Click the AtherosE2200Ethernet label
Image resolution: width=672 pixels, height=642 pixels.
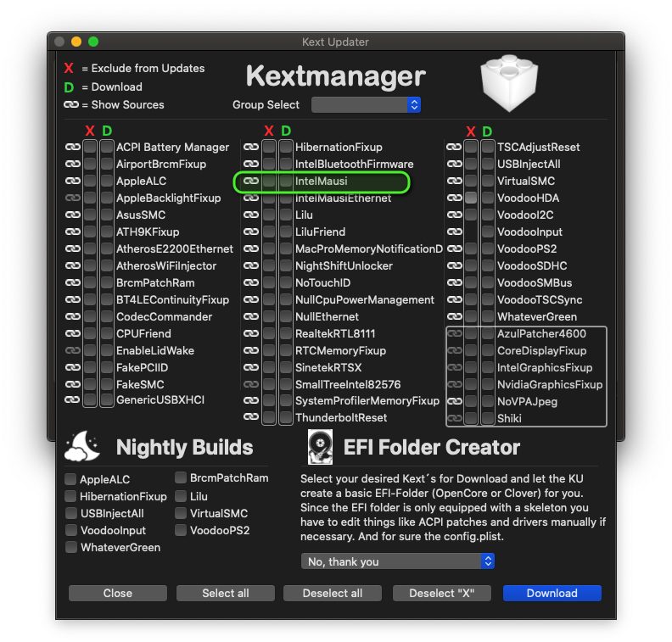[x=175, y=248]
